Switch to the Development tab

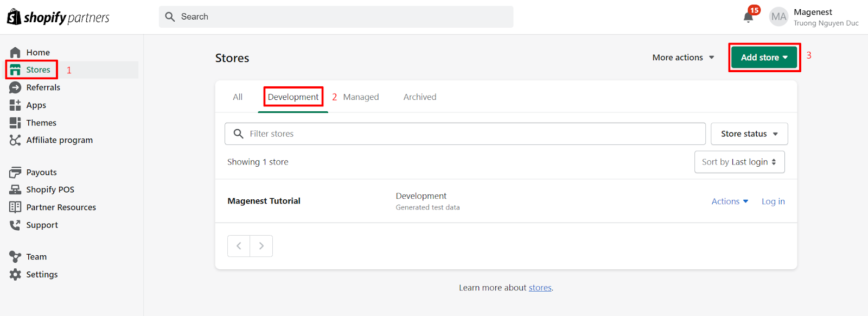tap(293, 97)
